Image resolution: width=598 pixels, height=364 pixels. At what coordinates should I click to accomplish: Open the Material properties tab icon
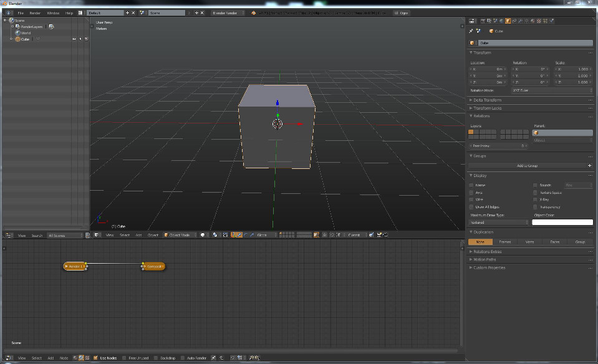pos(533,21)
